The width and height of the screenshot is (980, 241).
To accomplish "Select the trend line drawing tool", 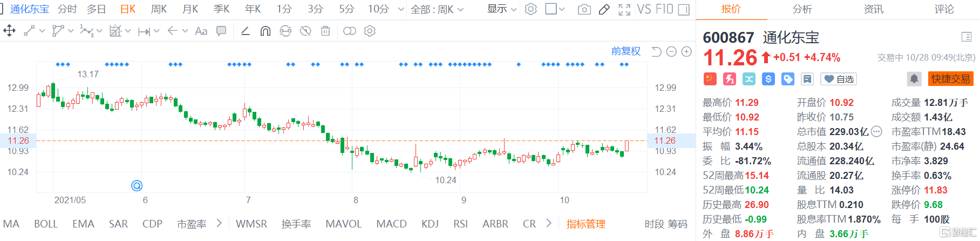I will (29, 31).
